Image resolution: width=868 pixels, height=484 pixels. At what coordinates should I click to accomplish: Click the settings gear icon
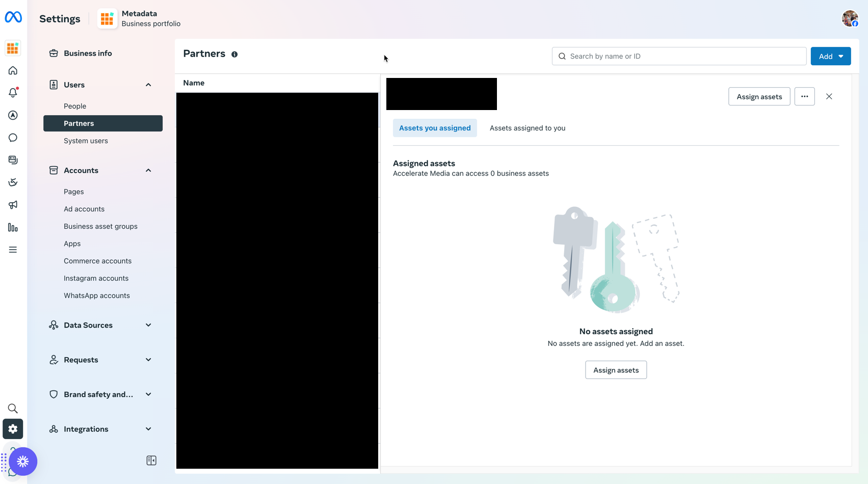click(x=13, y=429)
